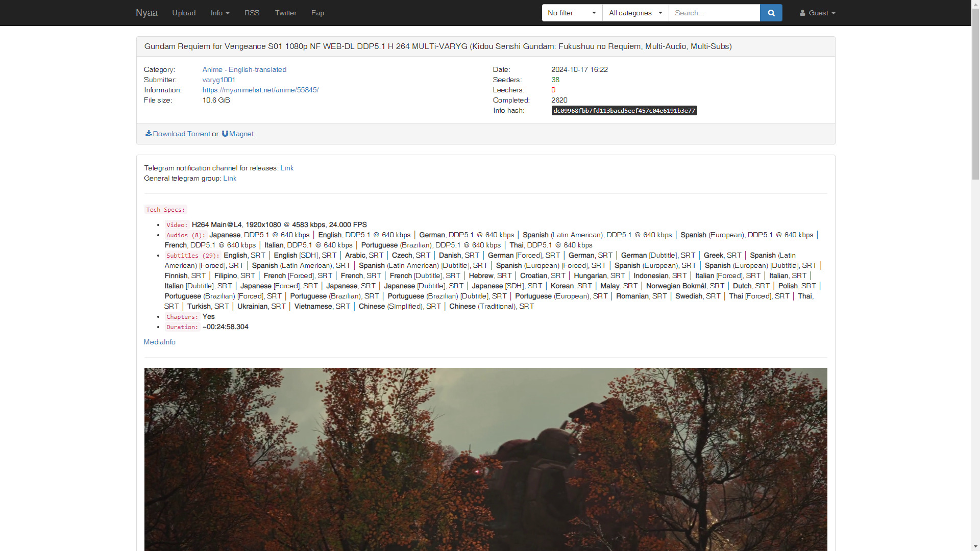Click the Magnet link icon
The image size is (980, 551).
tap(225, 134)
